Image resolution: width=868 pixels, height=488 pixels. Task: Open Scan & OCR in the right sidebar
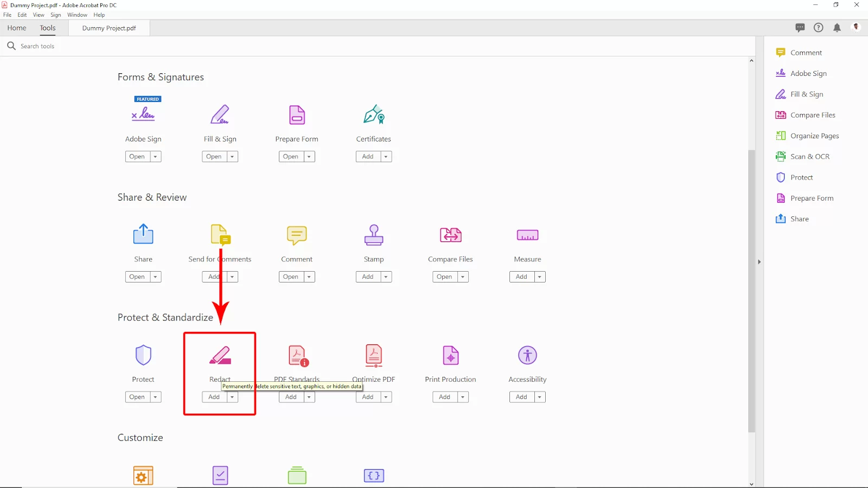pos(802,157)
